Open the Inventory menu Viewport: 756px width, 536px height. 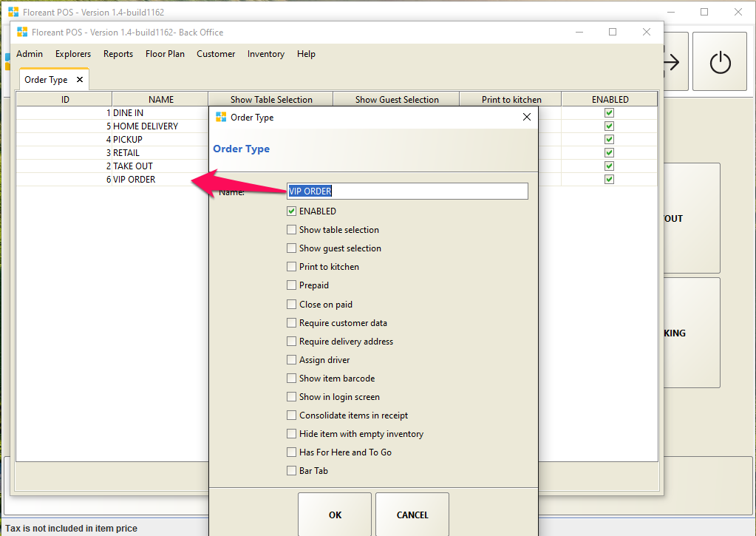[x=265, y=54]
